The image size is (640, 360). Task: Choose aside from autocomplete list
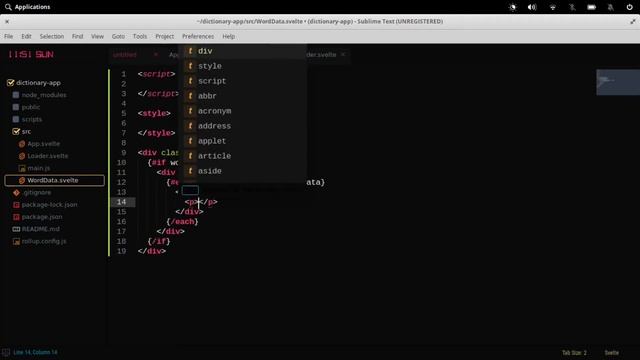pos(242,171)
